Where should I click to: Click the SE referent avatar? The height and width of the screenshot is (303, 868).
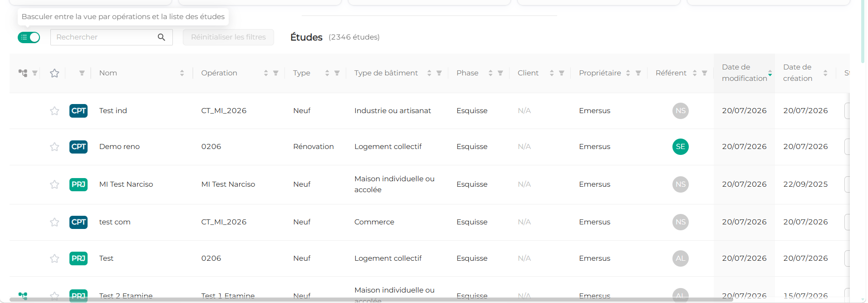point(681,147)
